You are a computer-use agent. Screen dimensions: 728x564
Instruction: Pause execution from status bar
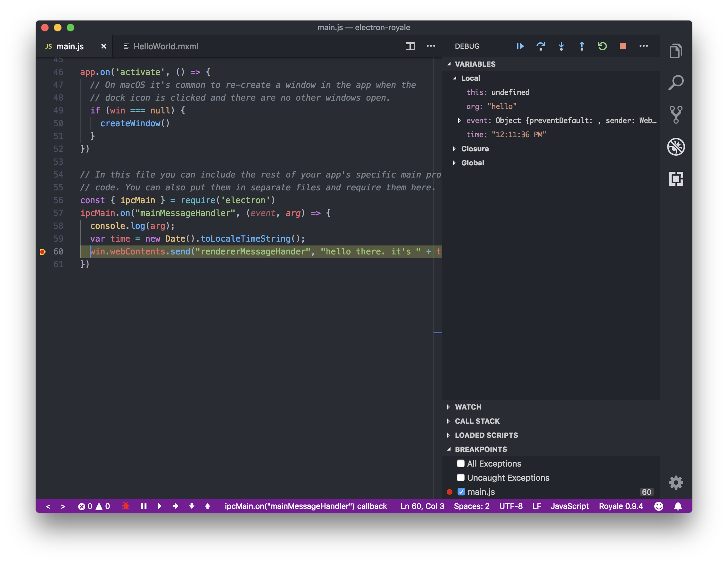pos(144,506)
